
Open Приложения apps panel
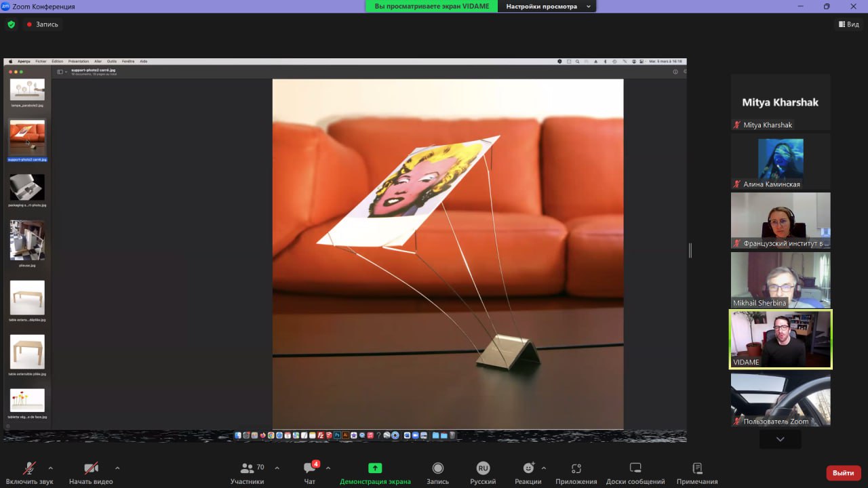[x=576, y=473]
